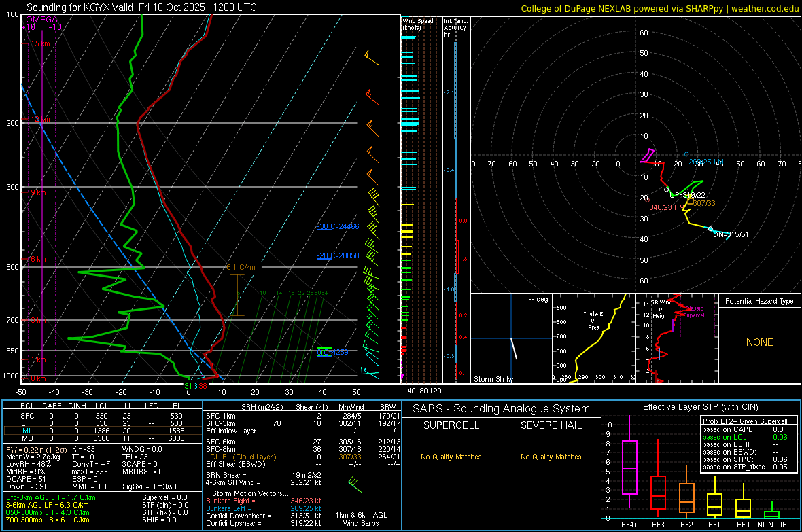Viewport: 802px width, 532px height.
Task: Click the 'Bunkers Left =' row label
Action: click(228, 508)
